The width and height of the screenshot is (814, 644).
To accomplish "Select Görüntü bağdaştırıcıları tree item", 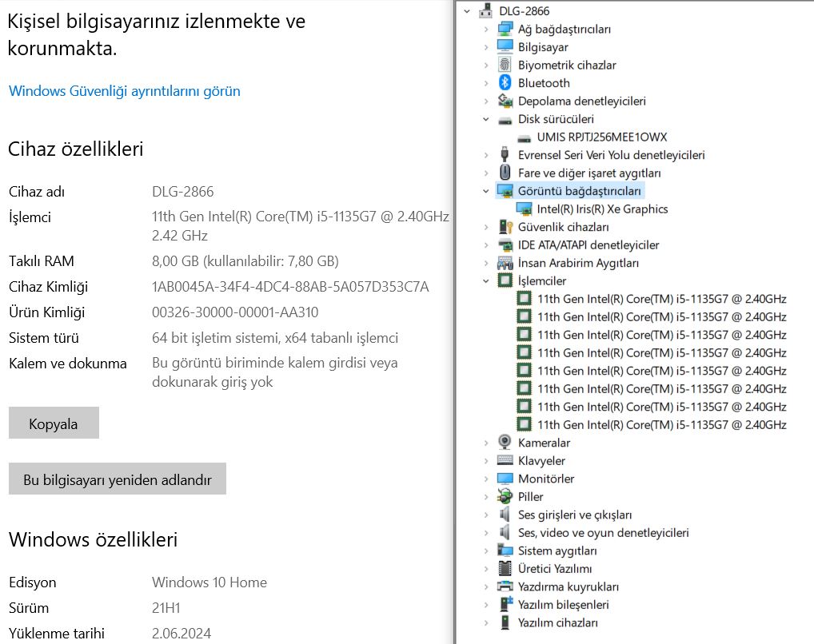I will click(x=579, y=191).
